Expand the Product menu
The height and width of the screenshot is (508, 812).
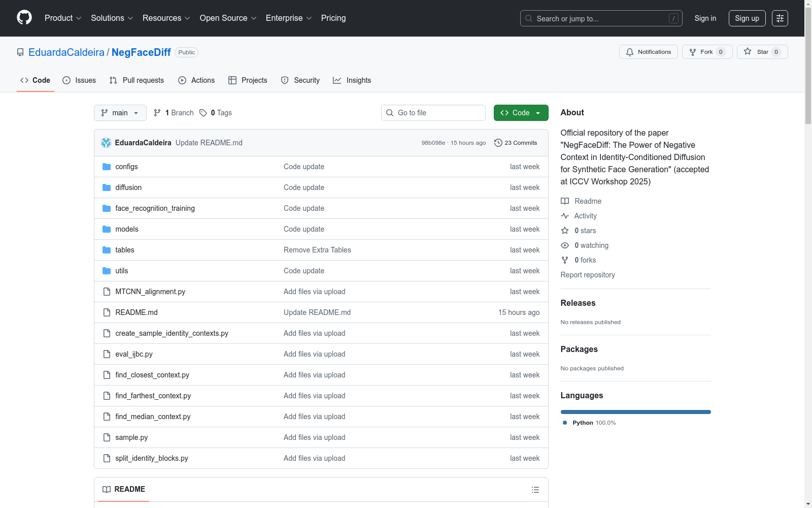click(63, 18)
